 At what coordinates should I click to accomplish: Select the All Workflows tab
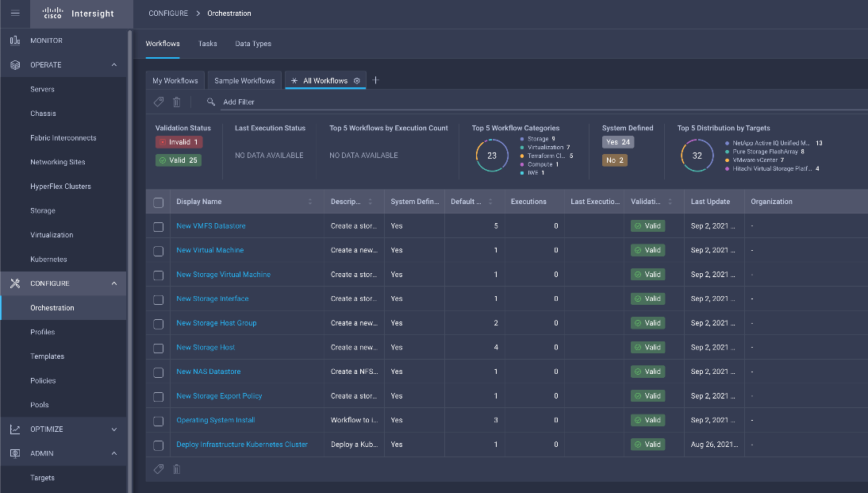[x=325, y=81]
